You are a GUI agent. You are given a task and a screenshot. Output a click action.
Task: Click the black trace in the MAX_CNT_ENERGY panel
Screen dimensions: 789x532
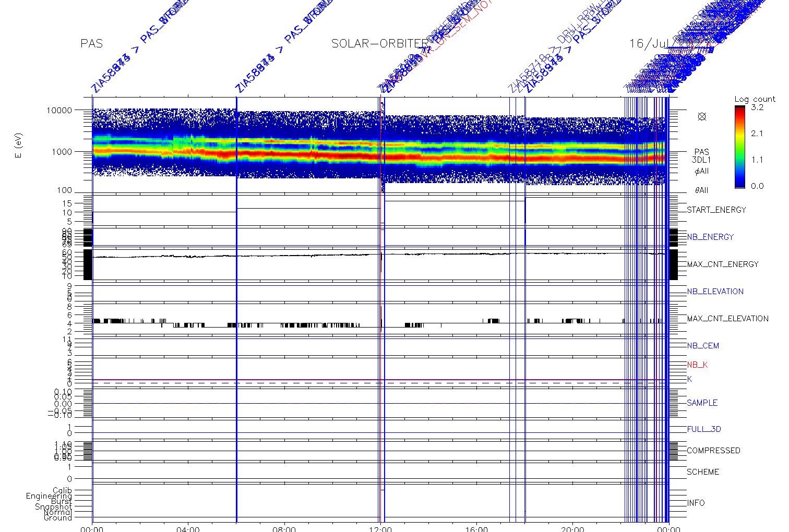[x=380, y=255]
